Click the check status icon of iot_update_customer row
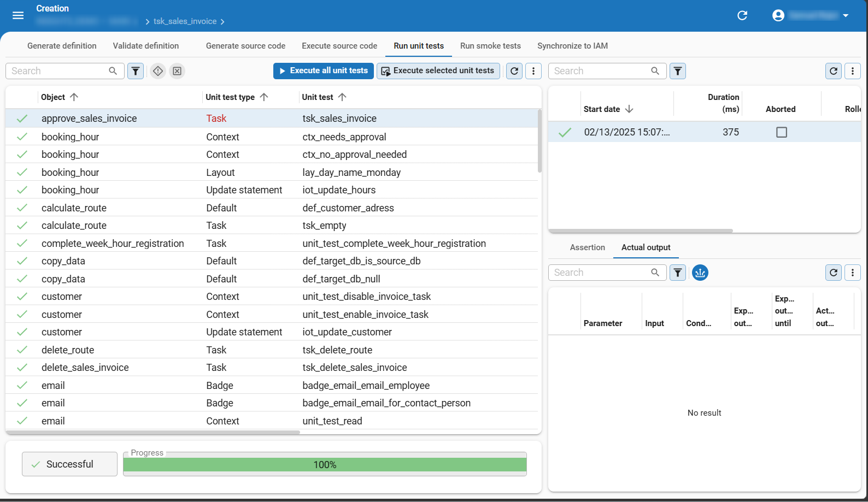The width and height of the screenshot is (868, 502). pyautogui.click(x=22, y=332)
